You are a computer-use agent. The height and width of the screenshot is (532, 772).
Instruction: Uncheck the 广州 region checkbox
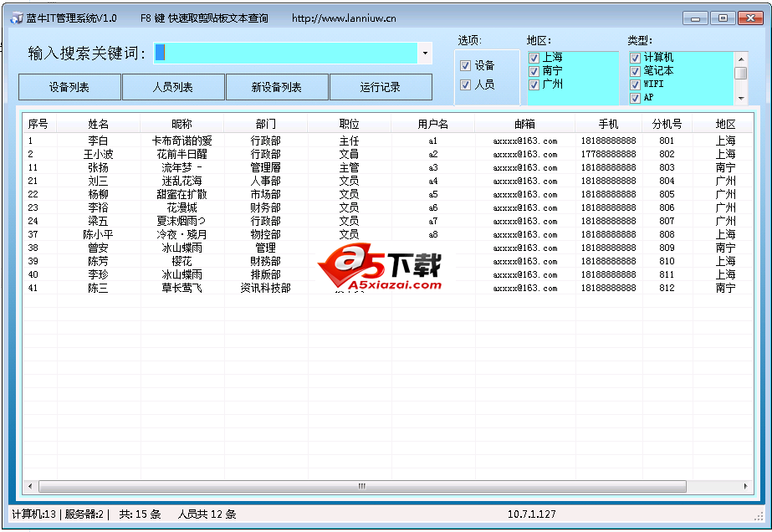(x=534, y=84)
